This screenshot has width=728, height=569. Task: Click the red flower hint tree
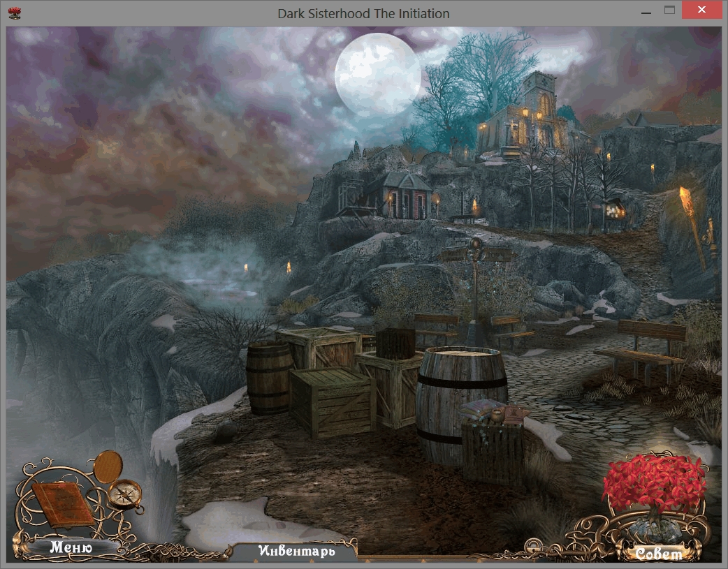655,484
